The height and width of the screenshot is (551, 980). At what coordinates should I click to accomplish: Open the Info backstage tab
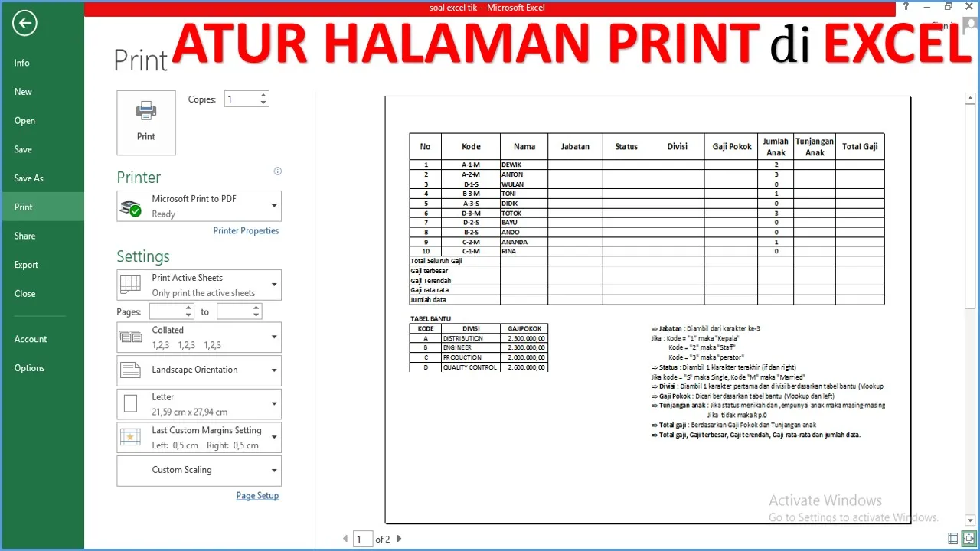tap(42, 63)
